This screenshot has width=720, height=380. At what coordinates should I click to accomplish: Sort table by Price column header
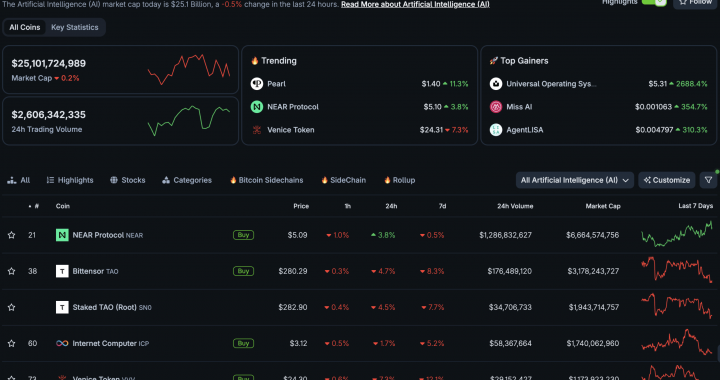click(x=301, y=206)
